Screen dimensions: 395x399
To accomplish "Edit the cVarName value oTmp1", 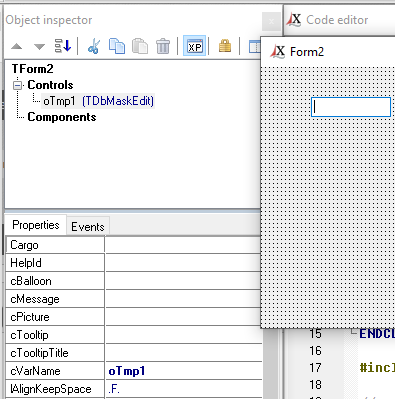I will coord(184,371).
